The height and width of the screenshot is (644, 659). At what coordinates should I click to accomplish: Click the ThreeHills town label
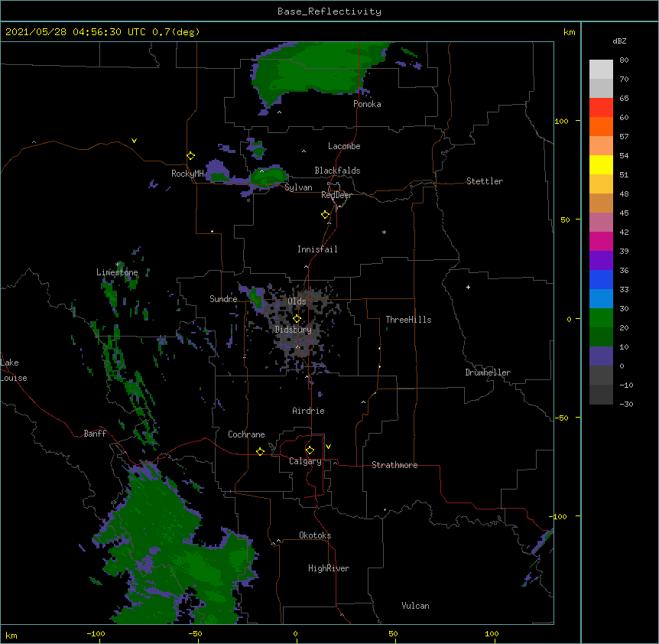408,320
